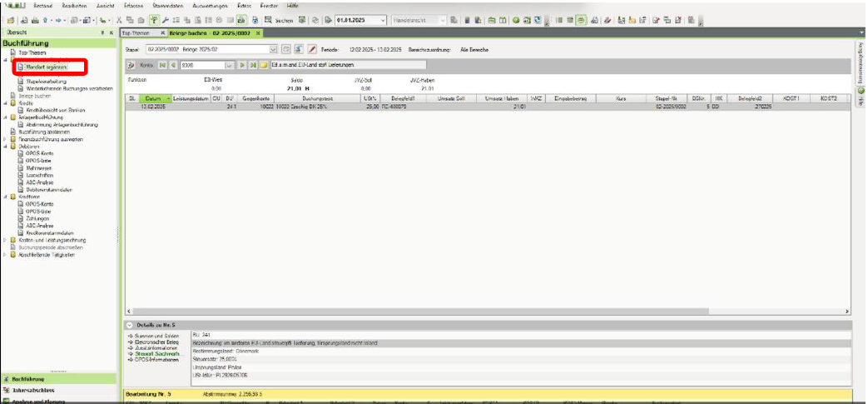This screenshot has height=404, width=868.
Task: Click the red pencil icon beside Stapel
Action: 312,50
